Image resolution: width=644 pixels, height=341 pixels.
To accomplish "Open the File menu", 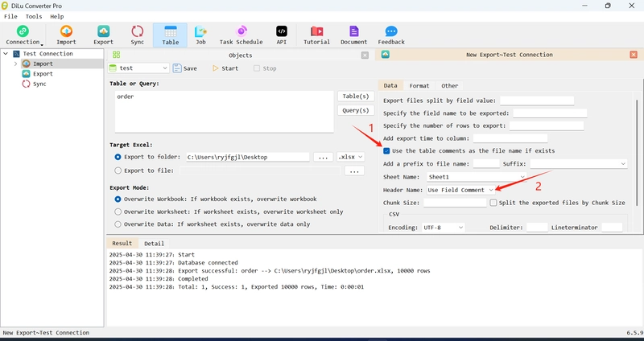I will tap(10, 16).
